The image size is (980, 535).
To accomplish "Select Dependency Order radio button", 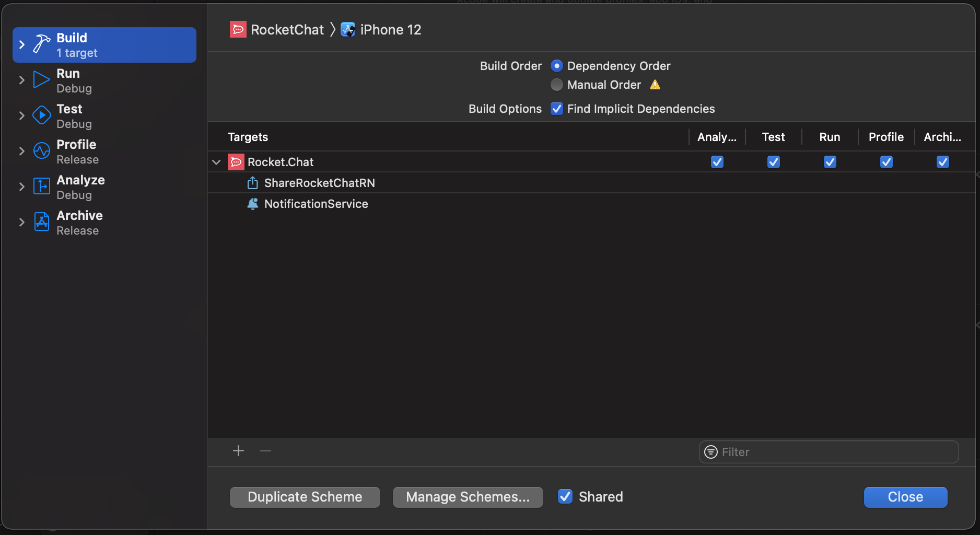I will point(557,66).
